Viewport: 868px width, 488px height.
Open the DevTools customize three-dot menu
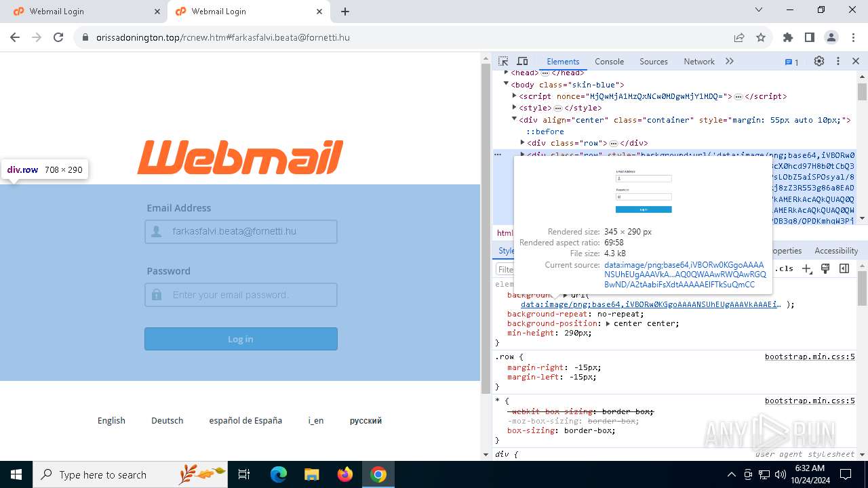[838, 61]
